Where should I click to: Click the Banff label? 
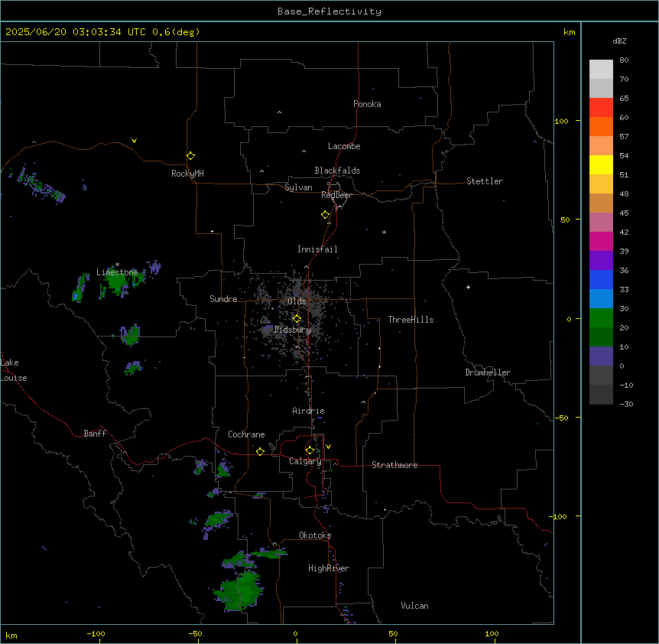95,434
